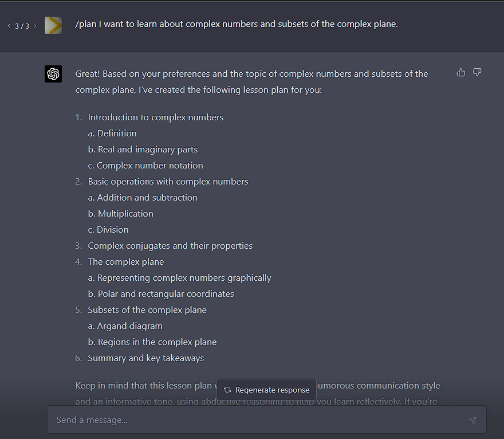The width and height of the screenshot is (504, 439).
Task: Click Complex conjugates and their properties
Action: pyautogui.click(x=170, y=246)
